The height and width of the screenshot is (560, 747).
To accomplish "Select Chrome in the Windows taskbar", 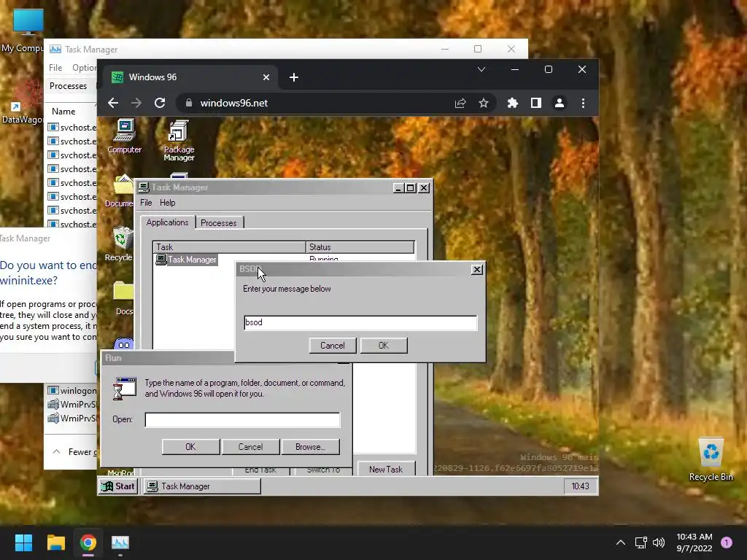I will coord(88,542).
